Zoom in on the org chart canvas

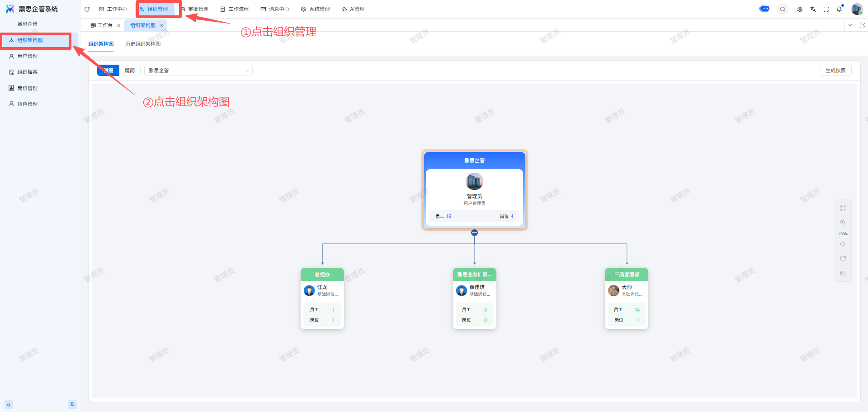coord(843,223)
